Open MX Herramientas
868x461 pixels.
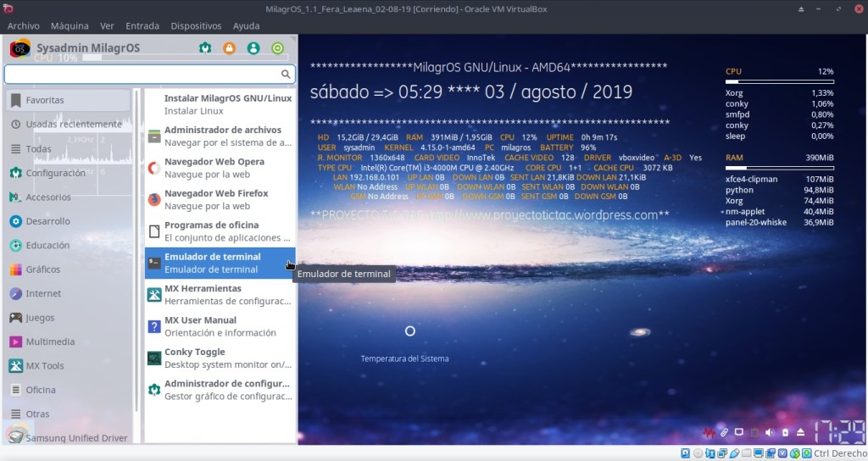(220, 294)
